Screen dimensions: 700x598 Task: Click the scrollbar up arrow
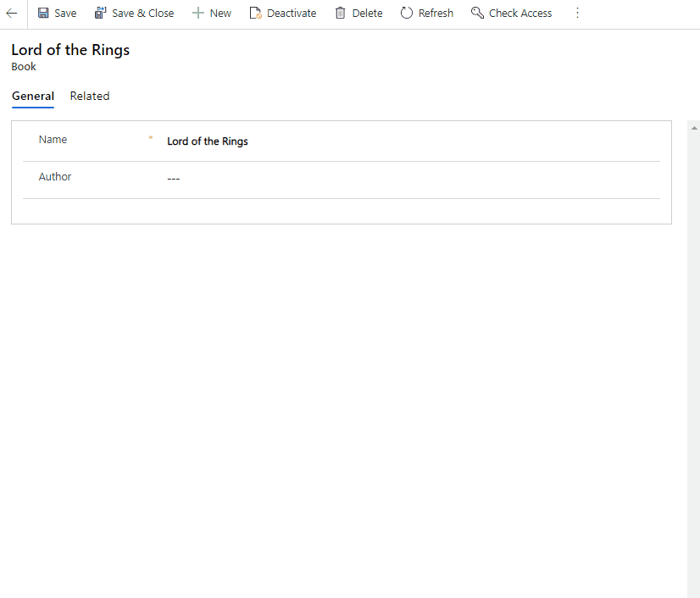coord(694,128)
